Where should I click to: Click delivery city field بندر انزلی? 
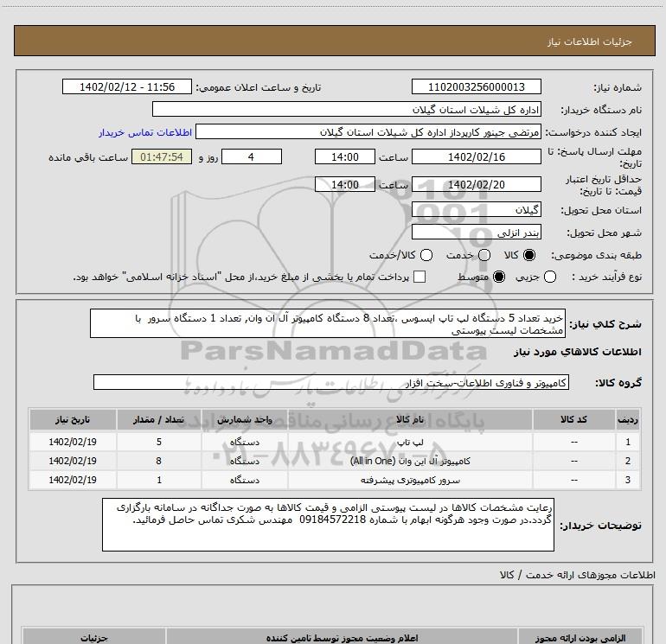476,233
